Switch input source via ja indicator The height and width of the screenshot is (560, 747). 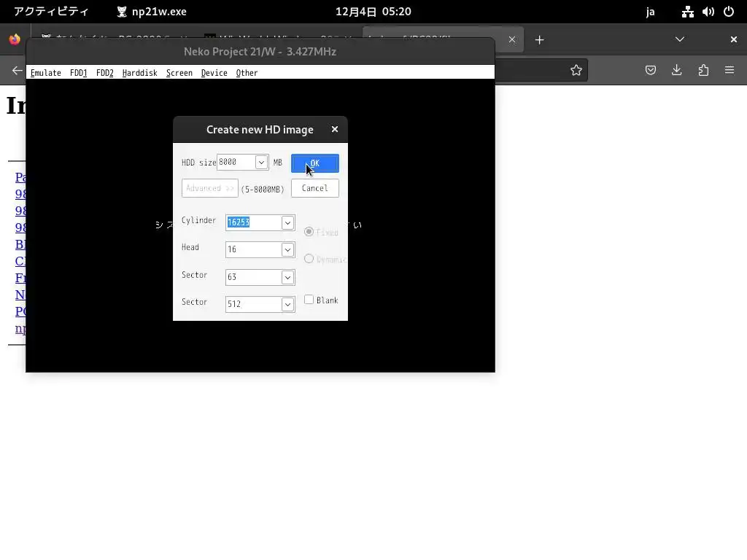point(650,12)
